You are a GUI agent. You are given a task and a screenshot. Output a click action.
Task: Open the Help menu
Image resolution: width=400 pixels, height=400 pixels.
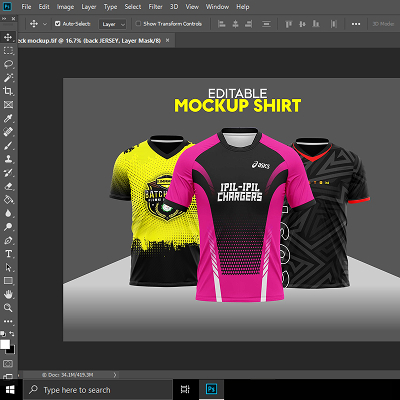243,7
